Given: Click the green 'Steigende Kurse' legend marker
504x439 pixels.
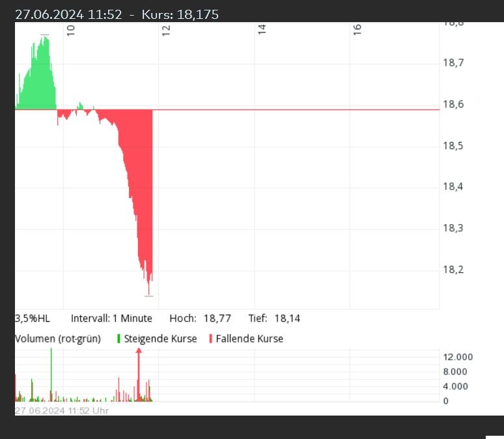Looking at the screenshot, I should [x=119, y=339].
